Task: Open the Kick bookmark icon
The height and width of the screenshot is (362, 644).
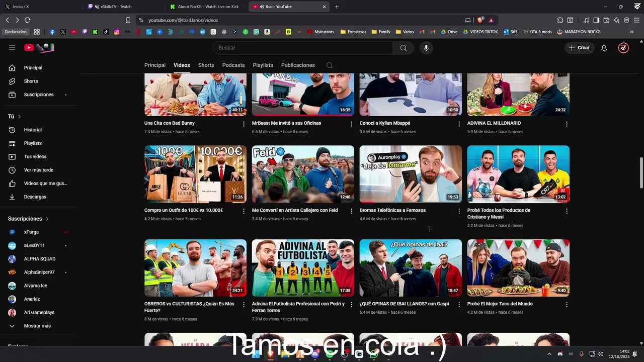Action: click(x=95, y=32)
